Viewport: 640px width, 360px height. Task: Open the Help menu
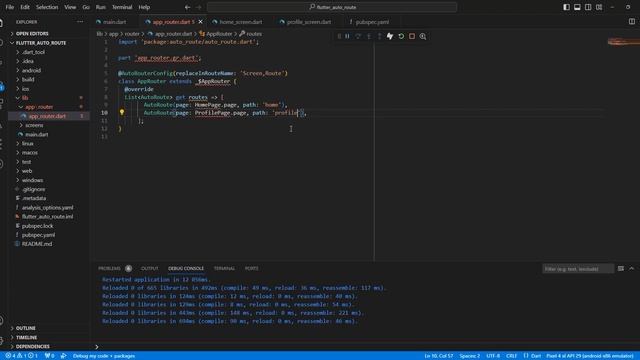[x=144, y=7]
